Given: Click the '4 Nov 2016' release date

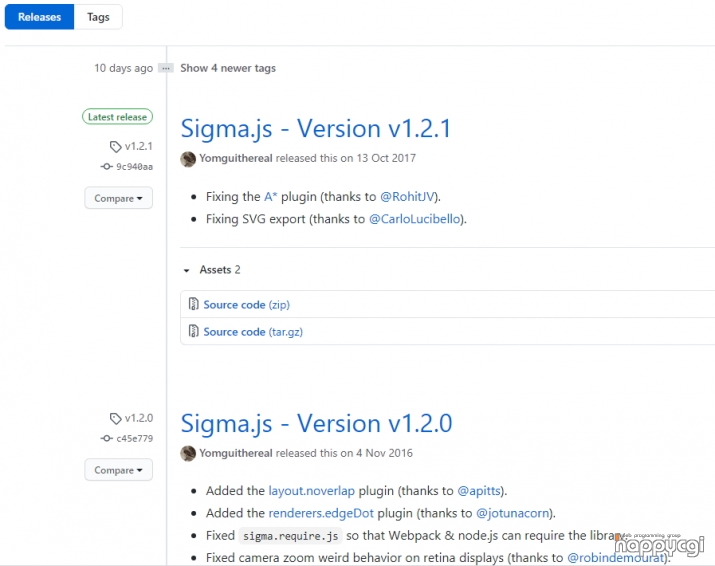Looking at the screenshot, I should click(x=384, y=453).
